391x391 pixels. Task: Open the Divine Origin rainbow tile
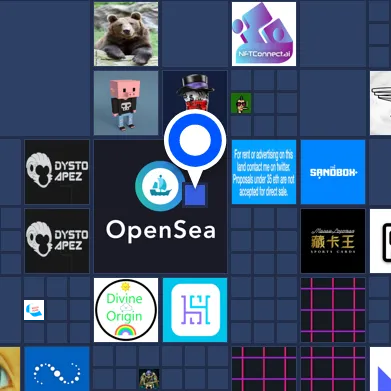click(x=126, y=310)
